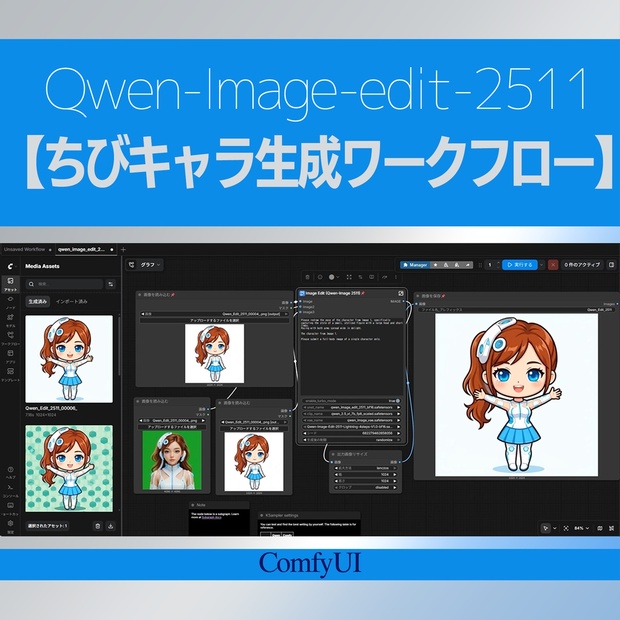Collapse the pinned Load Image node via title dot
The width and height of the screenshot is (620, 620).
(x=139, y=295)
